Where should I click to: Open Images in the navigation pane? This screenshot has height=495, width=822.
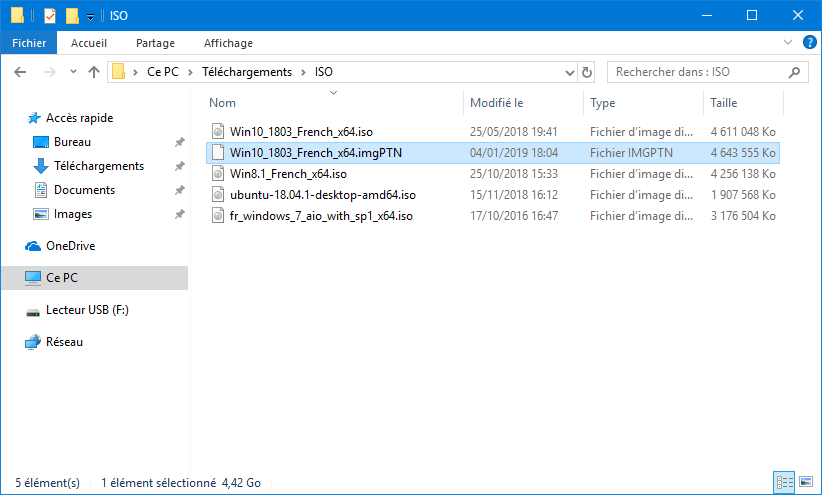point(73,214)
